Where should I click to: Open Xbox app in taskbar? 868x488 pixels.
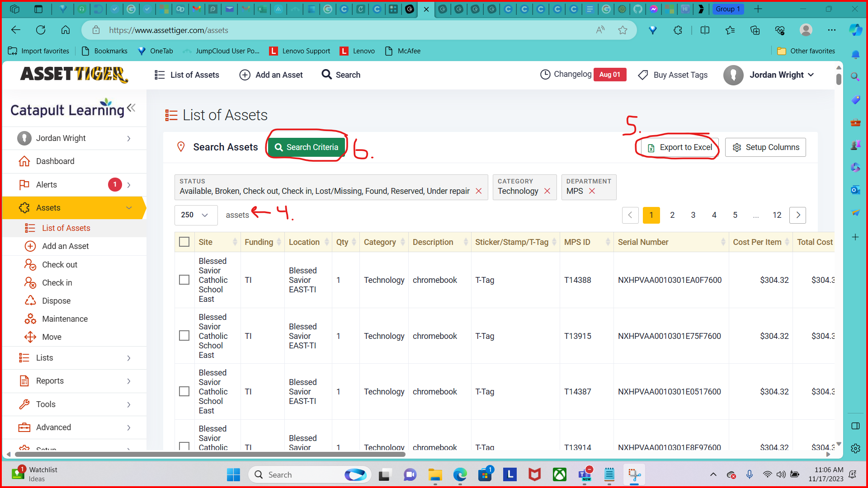(560, 474)
